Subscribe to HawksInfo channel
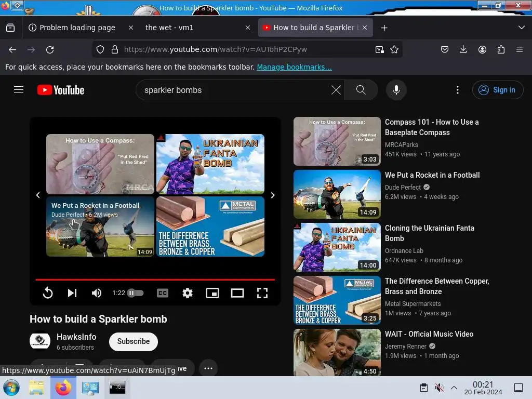The height and width of the screenshot is (399, 532). coord(134,341)
